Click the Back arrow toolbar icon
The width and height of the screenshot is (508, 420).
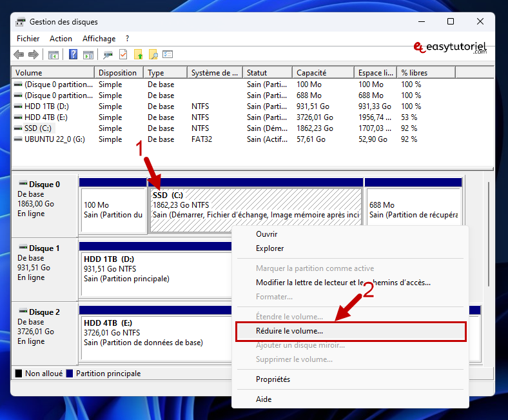coord(19,54)
